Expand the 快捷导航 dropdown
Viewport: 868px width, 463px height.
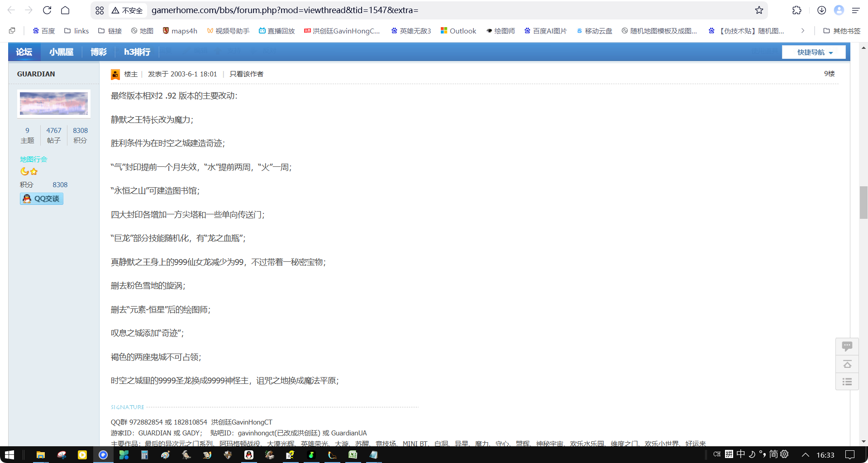(813, 52)
